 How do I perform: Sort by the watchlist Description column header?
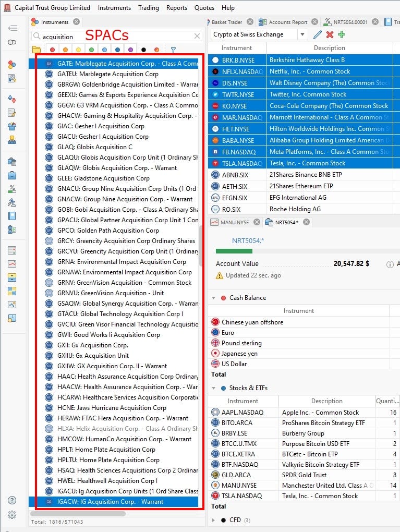click(330, 48)
